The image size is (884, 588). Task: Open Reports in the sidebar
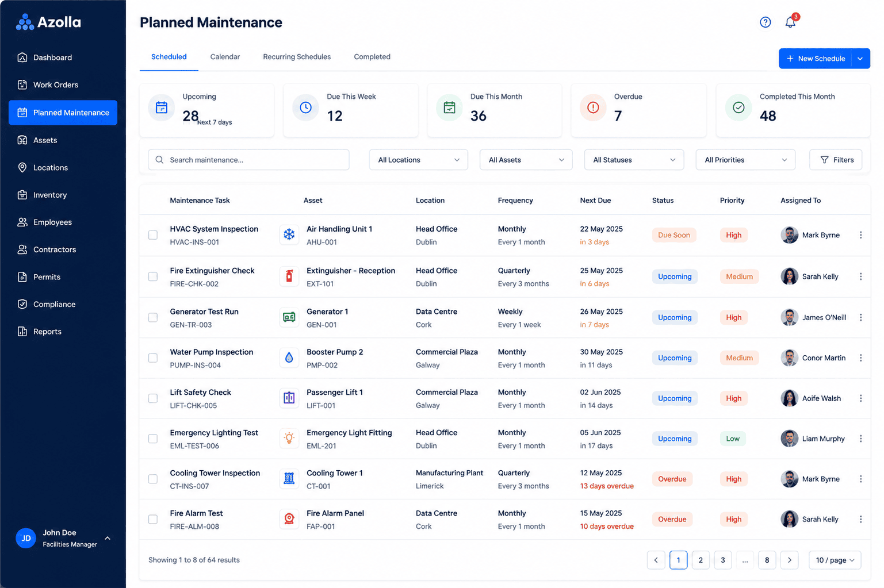pos(63,332)
